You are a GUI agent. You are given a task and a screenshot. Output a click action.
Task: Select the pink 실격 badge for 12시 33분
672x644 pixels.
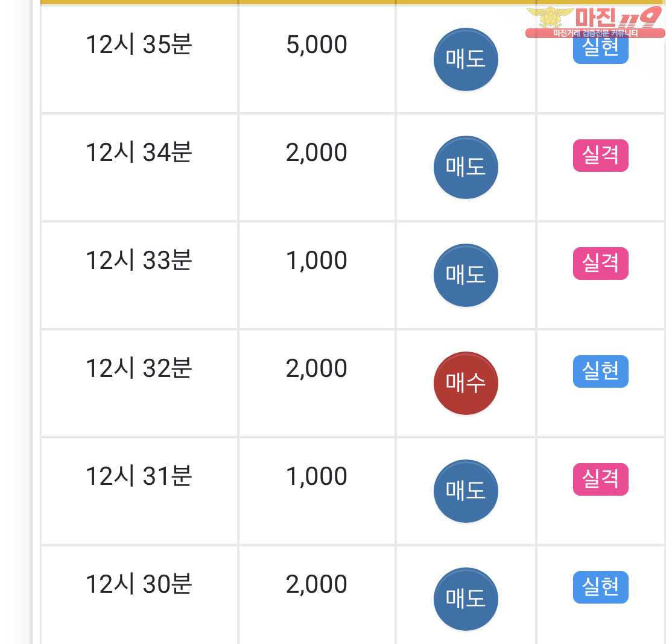click(600, 263)
